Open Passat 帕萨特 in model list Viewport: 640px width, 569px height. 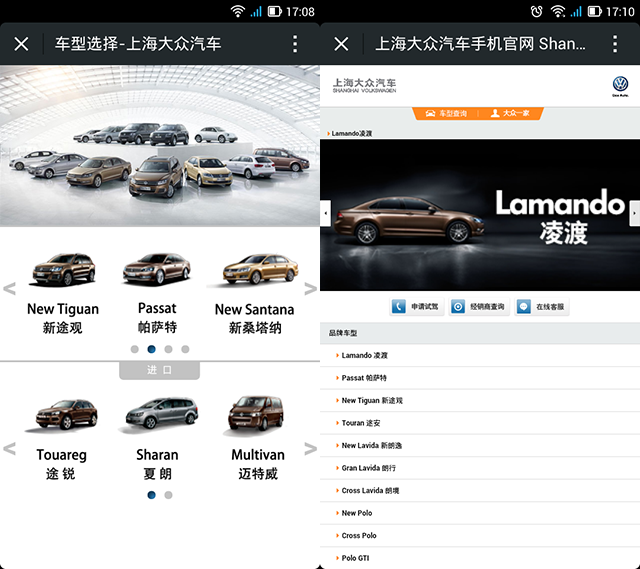tap(480, 378)
